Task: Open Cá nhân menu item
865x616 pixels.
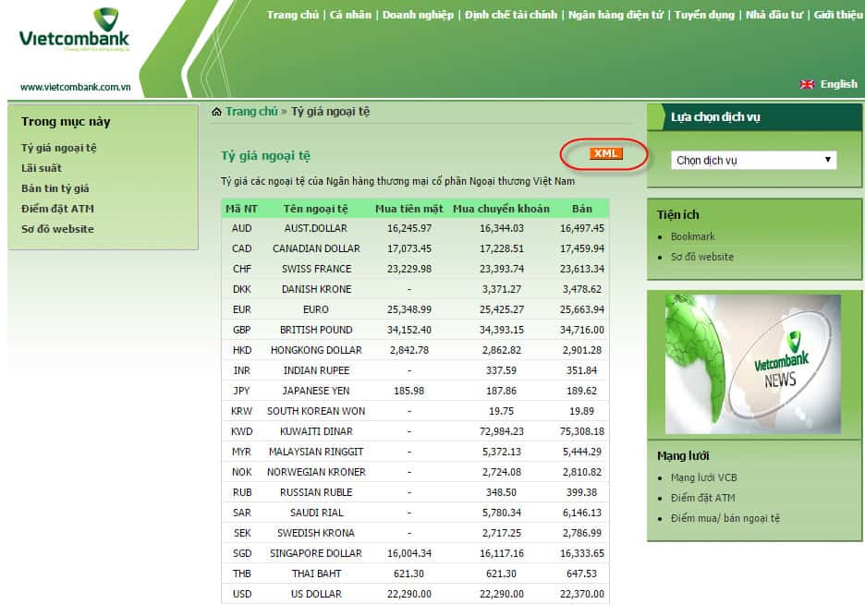Action: point(350,15)
